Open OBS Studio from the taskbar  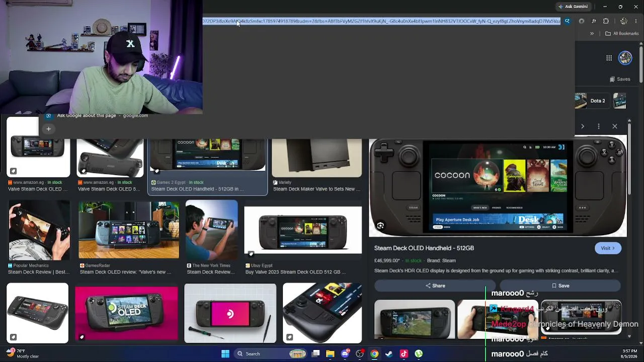pos(359,353)
